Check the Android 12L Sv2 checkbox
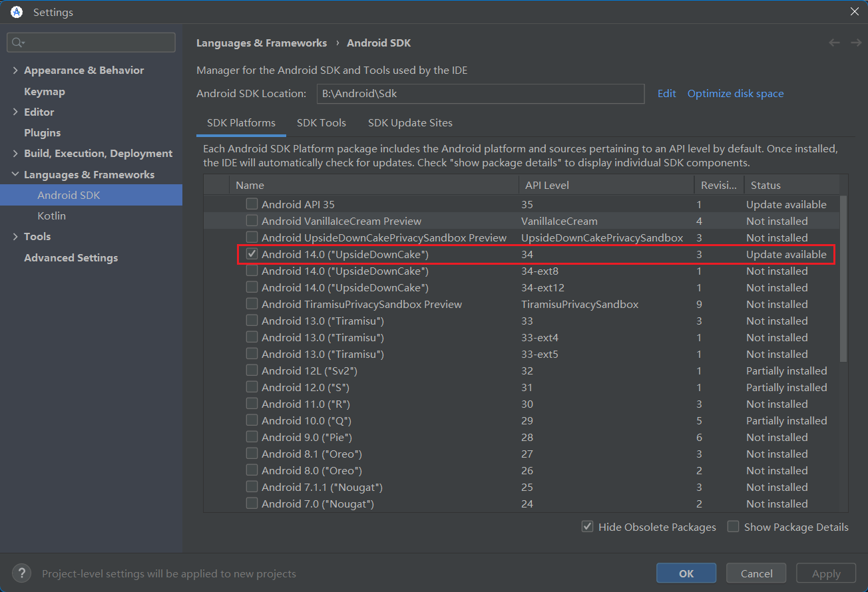 (252, 370)
